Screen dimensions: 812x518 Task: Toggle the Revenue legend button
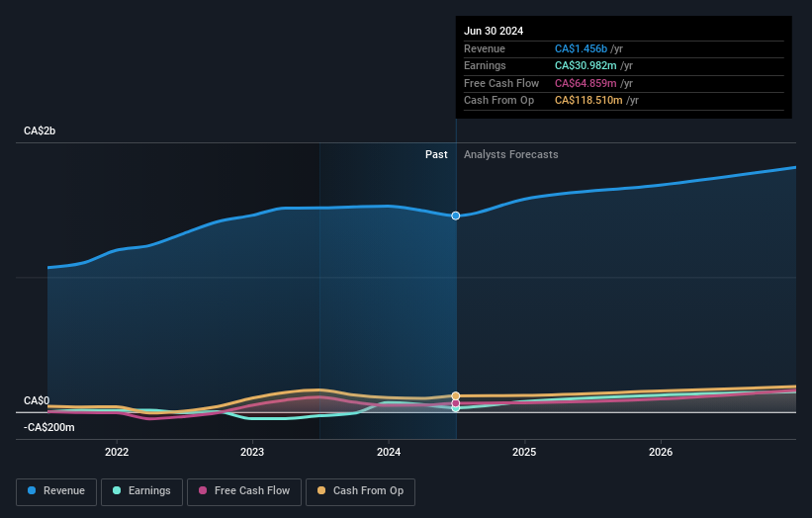56,491
